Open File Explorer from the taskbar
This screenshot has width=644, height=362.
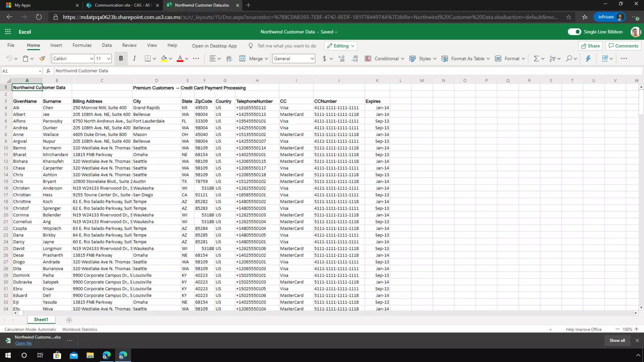90,355
